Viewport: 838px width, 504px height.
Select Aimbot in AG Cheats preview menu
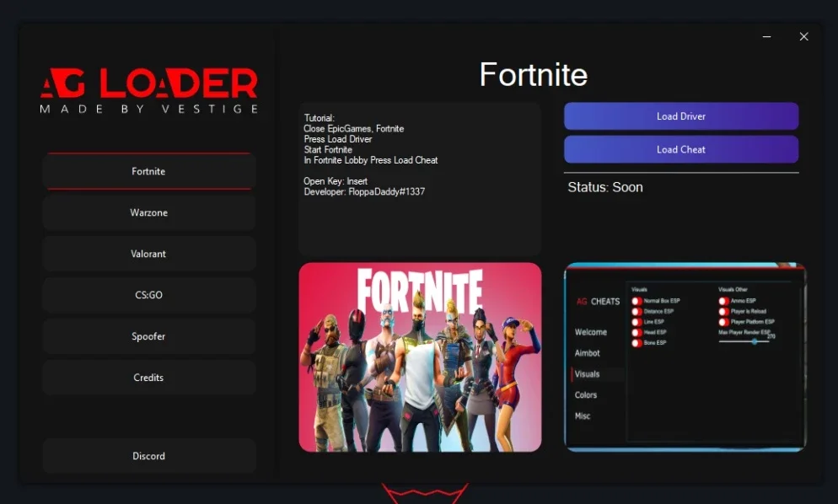587,353
